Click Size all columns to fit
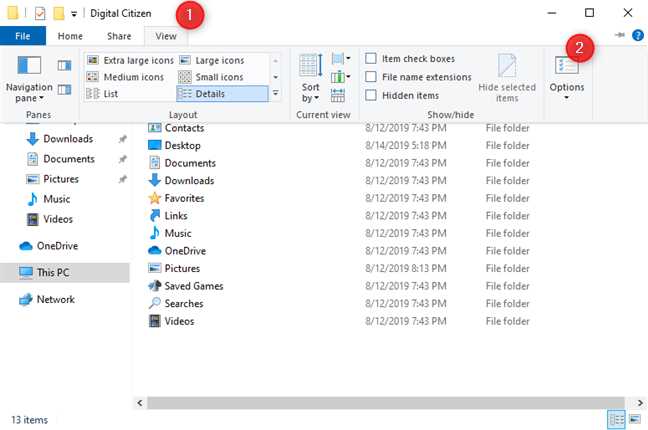648x430 pixels. pyautogui.click(x=338, y=96)
